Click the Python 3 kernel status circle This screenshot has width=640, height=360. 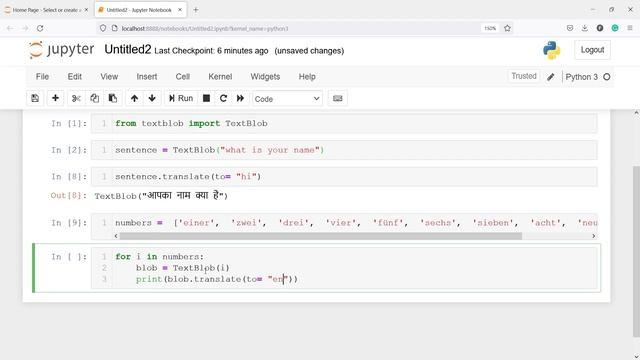click(x=607, y=77)
